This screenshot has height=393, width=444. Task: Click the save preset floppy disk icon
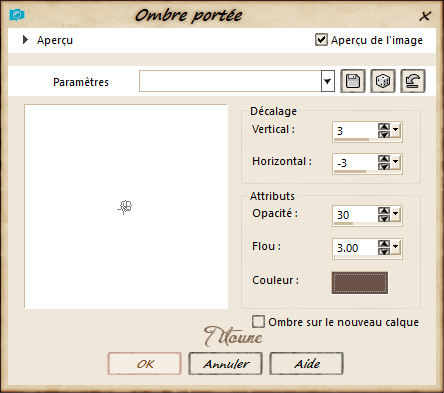click(353, 81)
